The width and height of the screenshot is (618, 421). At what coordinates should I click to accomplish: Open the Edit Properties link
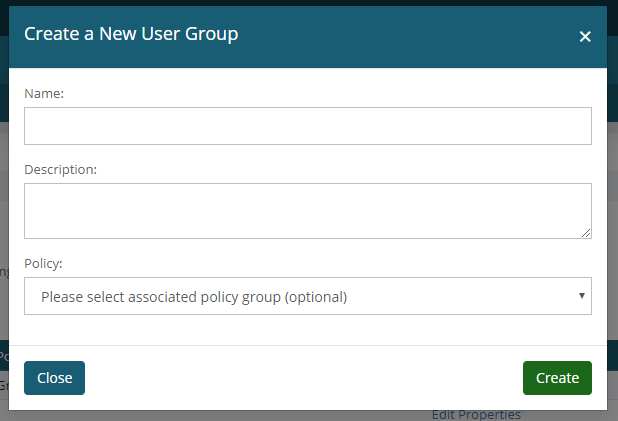coord(476,415)
